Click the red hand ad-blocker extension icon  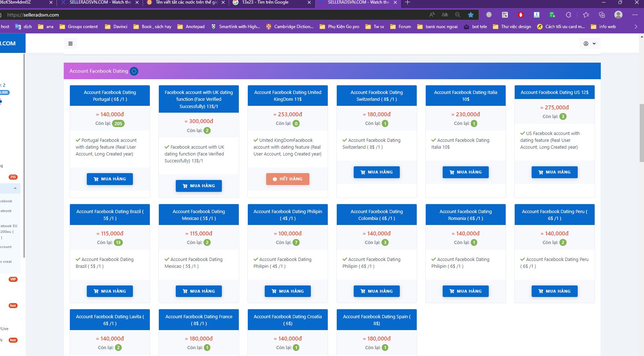pos(520,15)
